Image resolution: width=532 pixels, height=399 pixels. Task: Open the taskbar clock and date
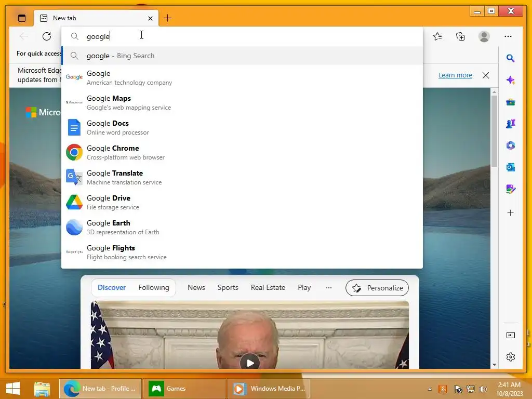pyautogui.click(x=509, y=389)
